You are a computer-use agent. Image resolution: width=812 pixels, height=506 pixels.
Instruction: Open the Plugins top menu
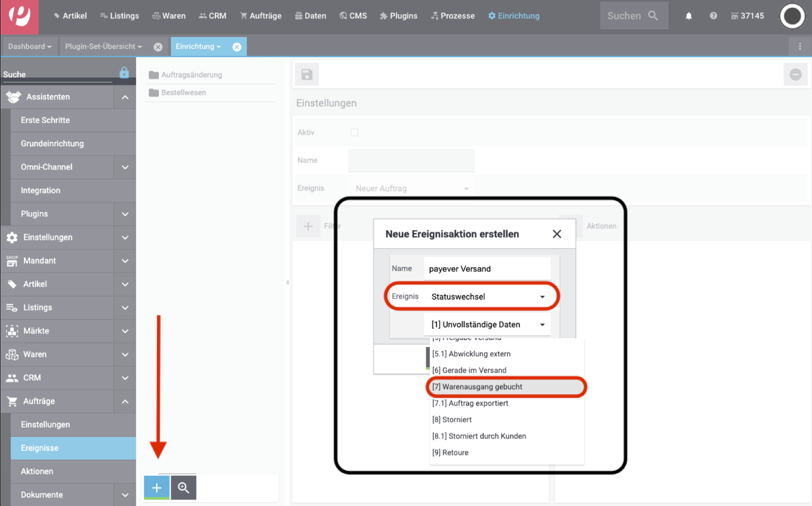tap(398, 16)
